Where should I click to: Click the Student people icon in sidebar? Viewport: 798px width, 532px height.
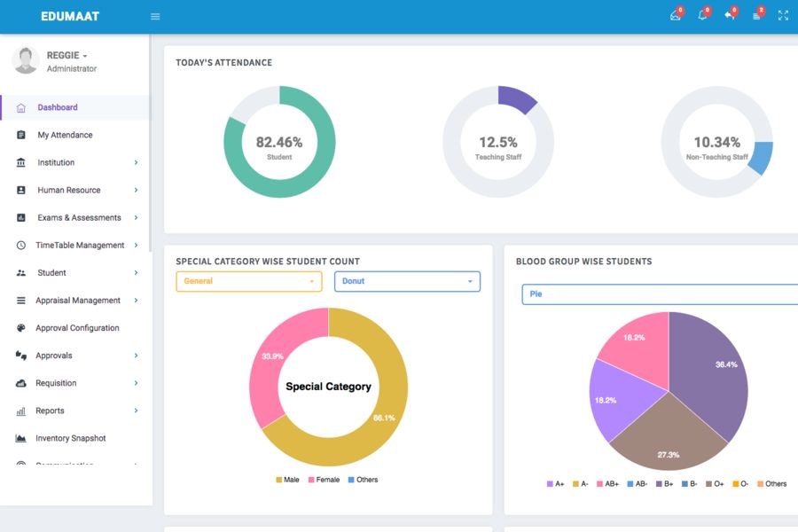click(21, 273)
